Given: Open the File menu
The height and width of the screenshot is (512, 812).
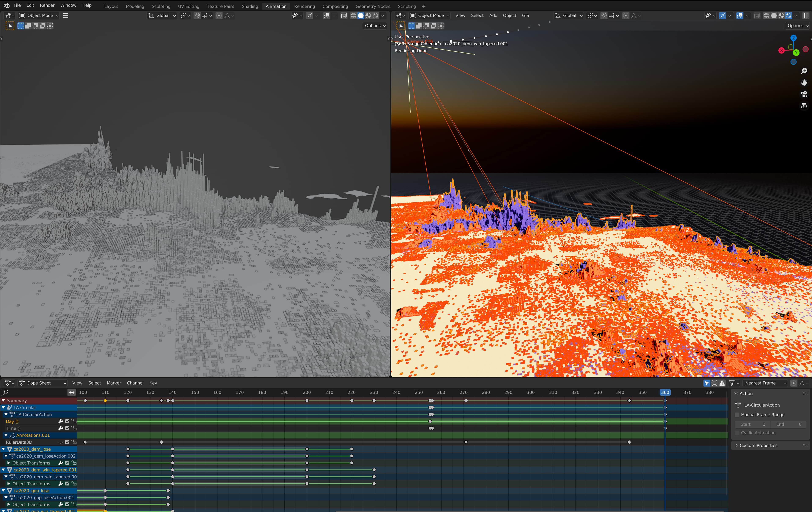Looking at the screenshot, I should [17, 6].
